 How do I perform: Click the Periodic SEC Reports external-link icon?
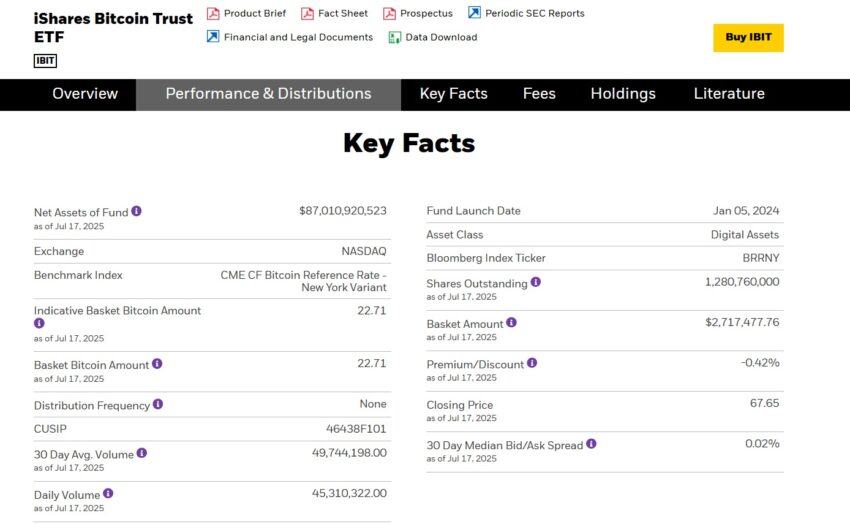click(474, 12)
